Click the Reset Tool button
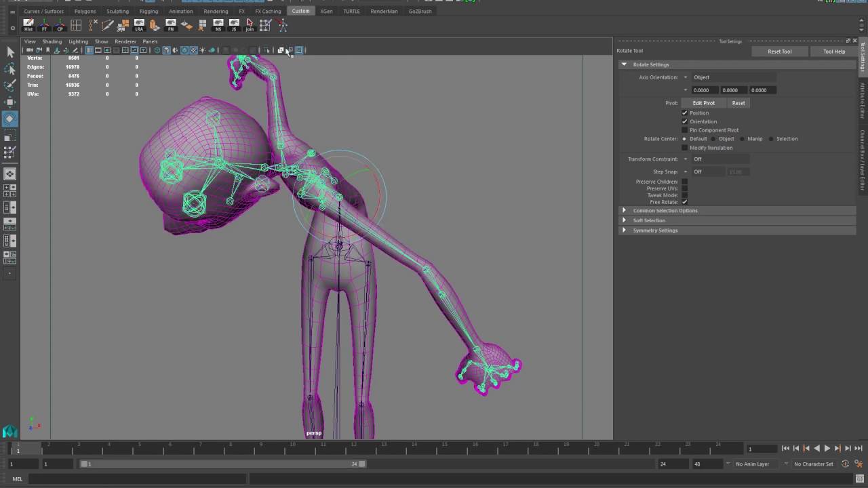868x488 pixels. 779,52
